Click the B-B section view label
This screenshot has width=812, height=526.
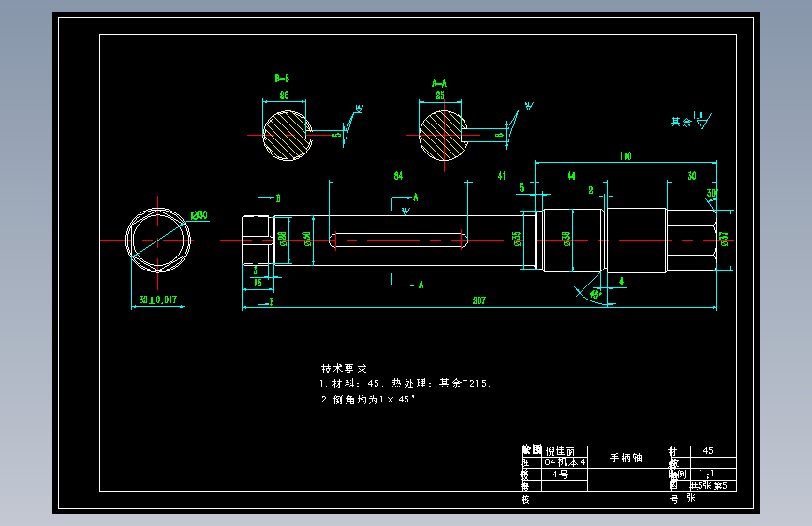(282, 79)
